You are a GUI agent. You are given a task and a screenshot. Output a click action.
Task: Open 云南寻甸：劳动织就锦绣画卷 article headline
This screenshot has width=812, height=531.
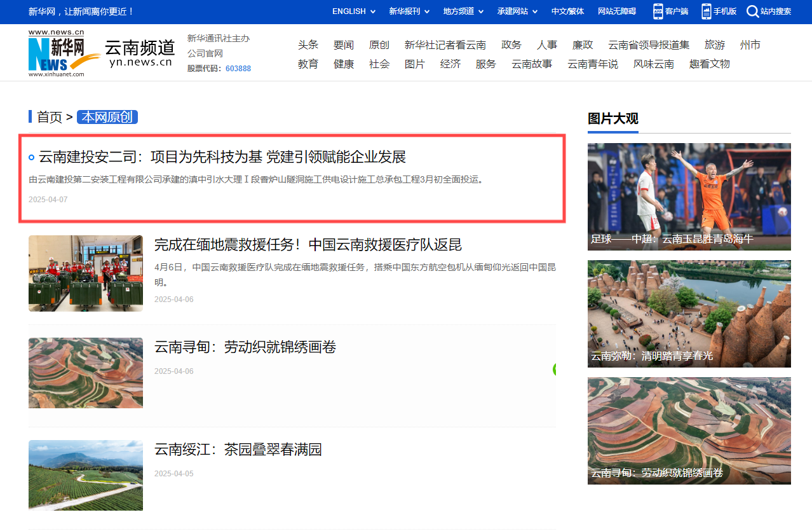pyautogui.click(x=245, y=347)
